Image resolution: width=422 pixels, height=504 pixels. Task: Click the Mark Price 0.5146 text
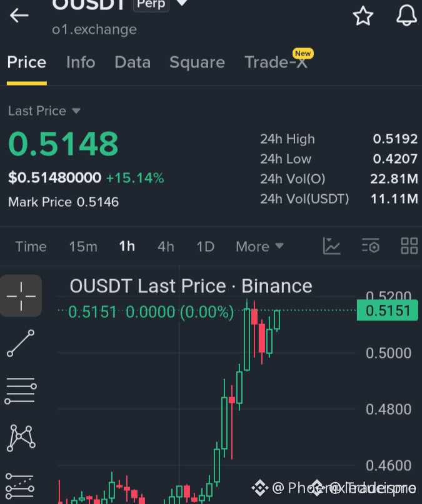63,202
